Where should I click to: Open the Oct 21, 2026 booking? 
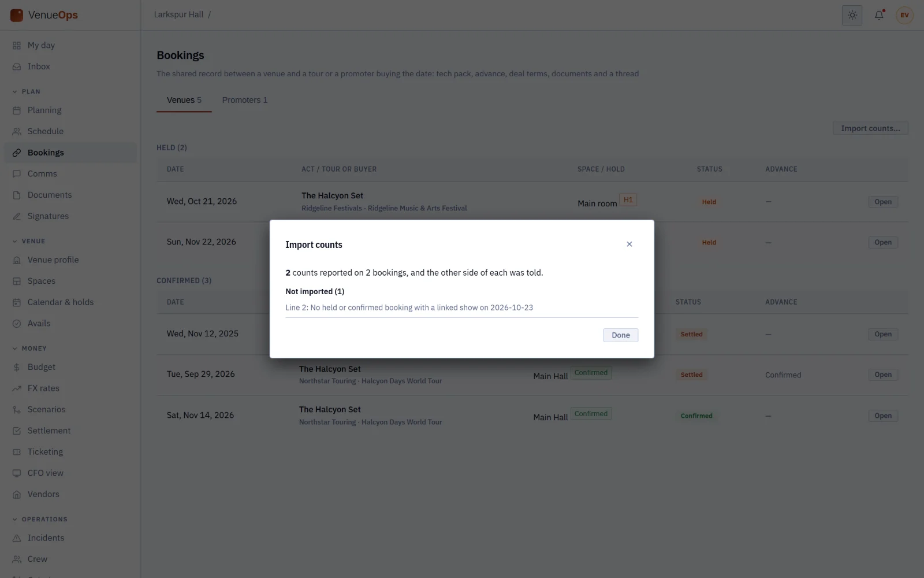coord(883,202)
